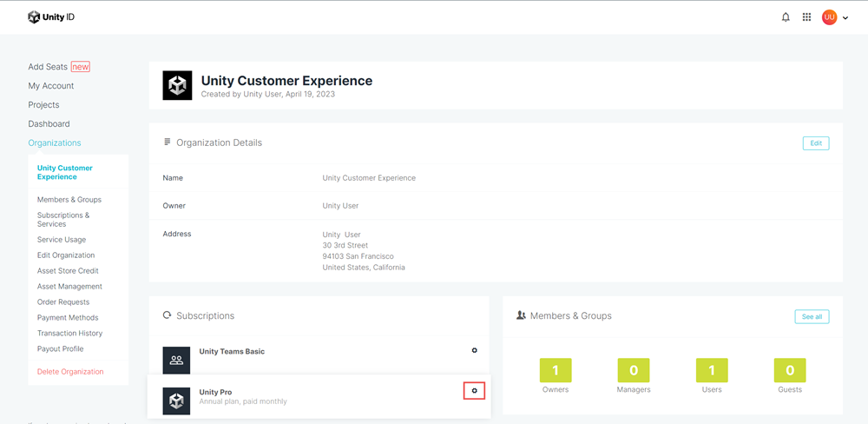Image resolution: width=868 pixels, height=424 pixels.
Task: Click the Unity Teams Basic title
Action: 232,351
